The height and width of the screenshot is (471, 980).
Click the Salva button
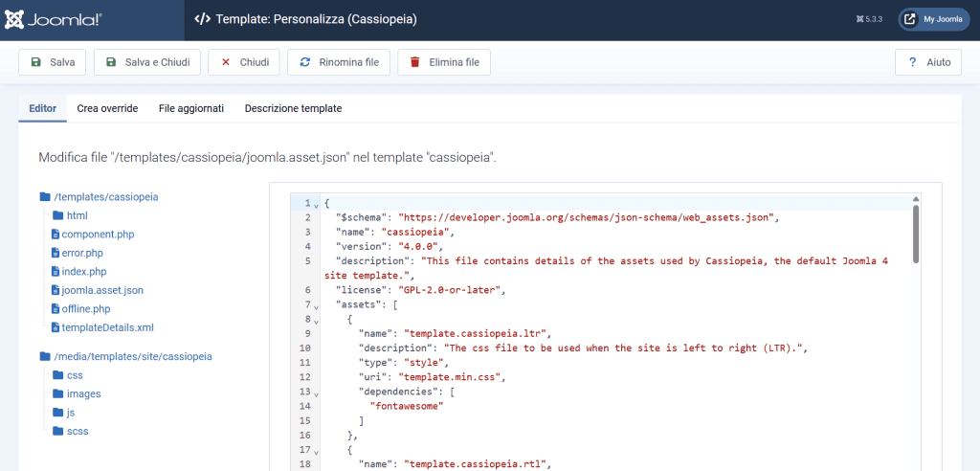click(x=53, y=62)
